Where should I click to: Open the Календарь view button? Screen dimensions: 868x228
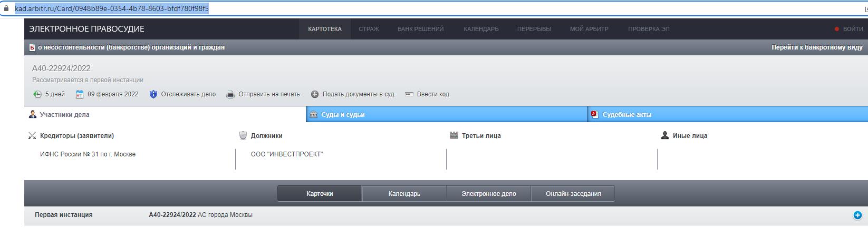[x=404, y=193]
